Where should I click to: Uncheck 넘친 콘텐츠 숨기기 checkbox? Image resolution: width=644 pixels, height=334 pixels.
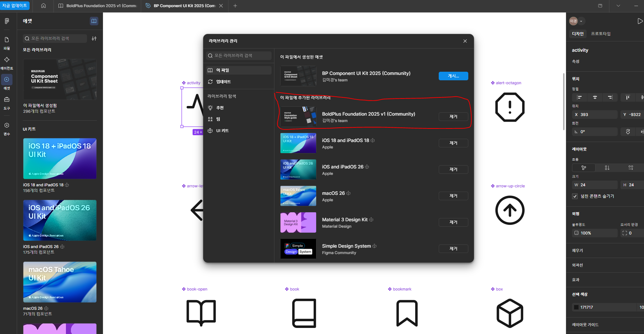pos(575,196)
